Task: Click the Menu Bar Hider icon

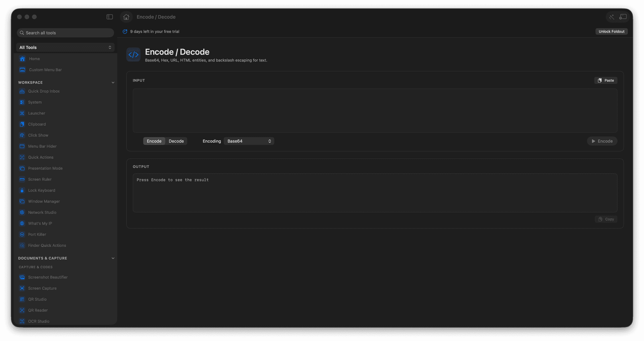Action: (22, 146)
